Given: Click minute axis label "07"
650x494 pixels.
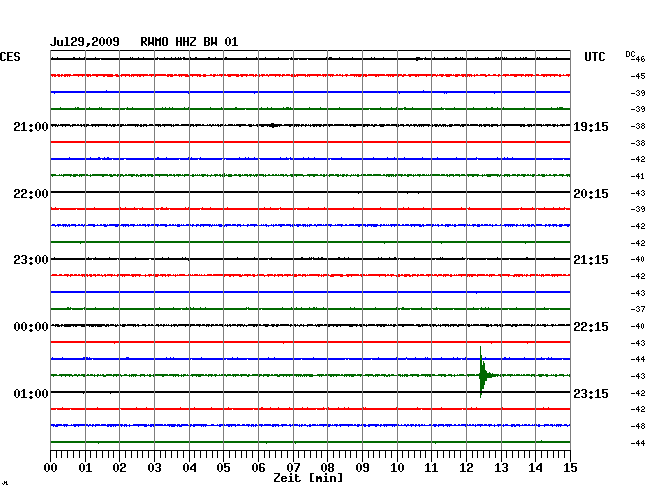Looking at the screenshot, I should pyautogui.click(x=293, y=468).
